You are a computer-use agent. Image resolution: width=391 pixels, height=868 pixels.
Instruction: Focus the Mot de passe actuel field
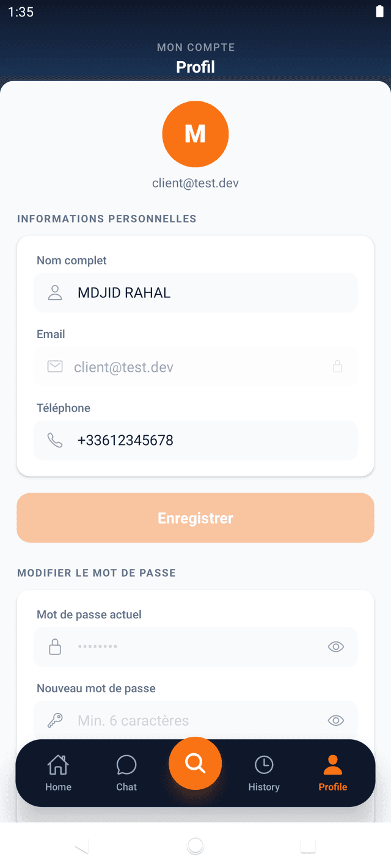click(195, 647)
